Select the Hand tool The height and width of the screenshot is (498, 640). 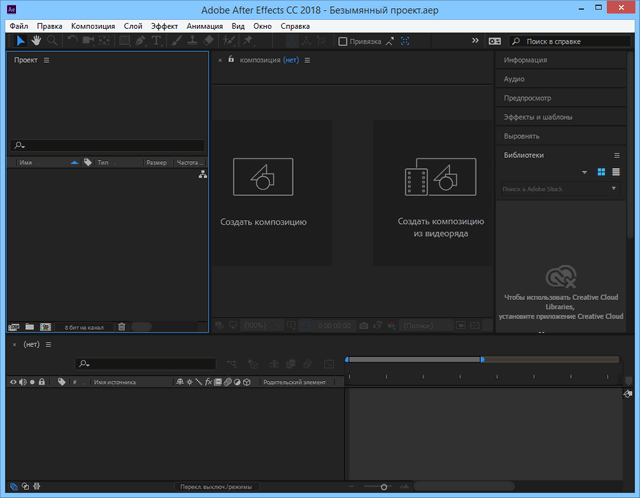[37, 41]
